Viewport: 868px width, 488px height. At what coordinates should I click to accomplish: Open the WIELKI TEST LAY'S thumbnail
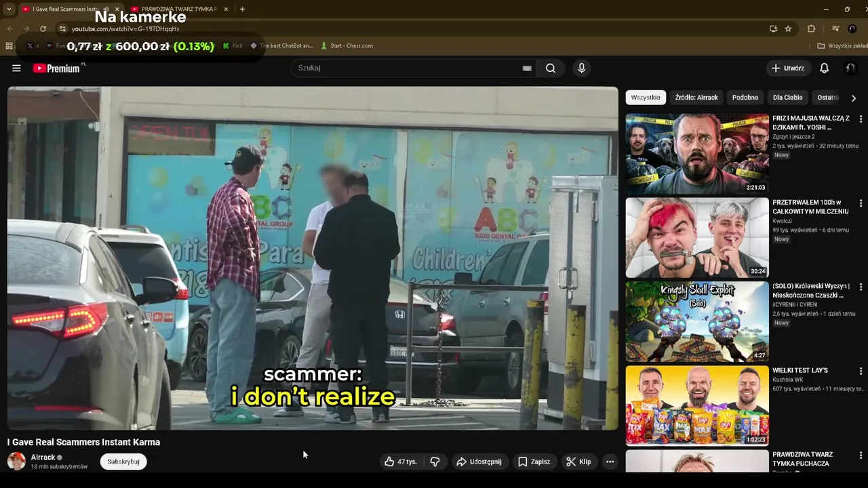tap(697, 406)
